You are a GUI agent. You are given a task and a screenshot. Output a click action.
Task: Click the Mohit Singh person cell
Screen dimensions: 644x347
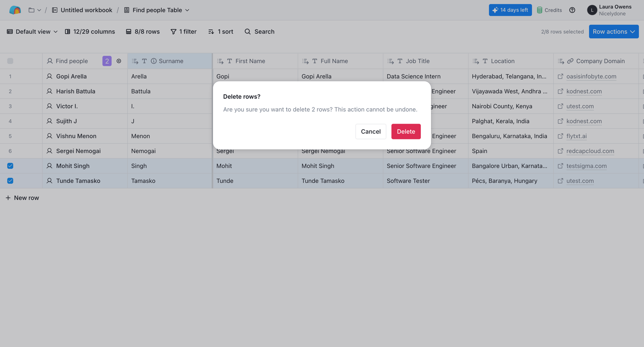pos(85,166)
